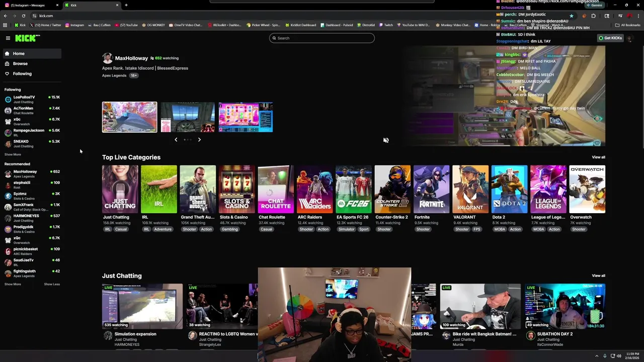Open KickBot Dashboard bookmark

(x=300, y=25)
